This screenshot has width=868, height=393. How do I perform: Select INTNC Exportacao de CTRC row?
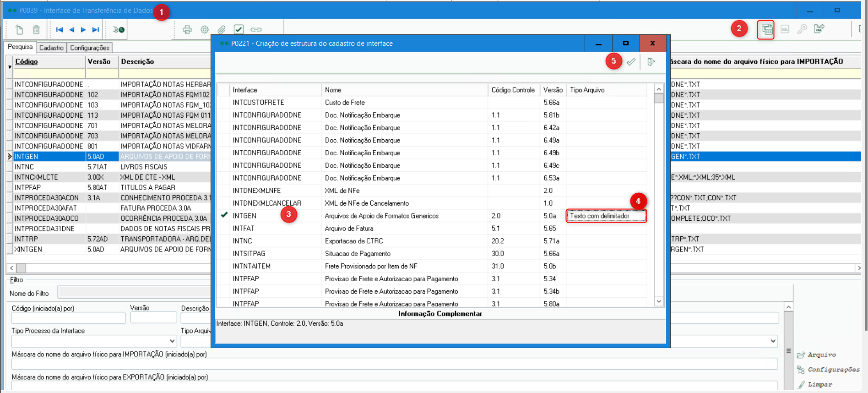tap(432, 241)
